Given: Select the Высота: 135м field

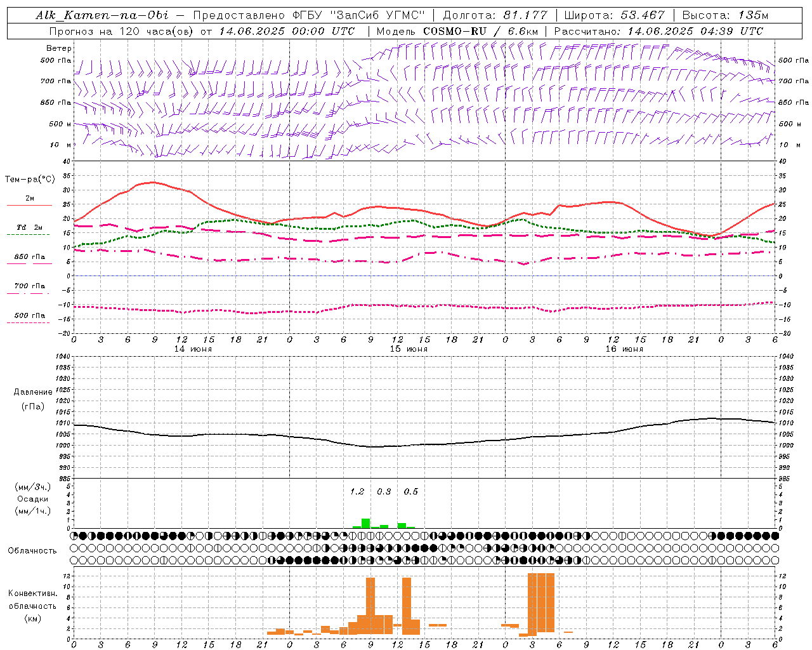Looking at the screenshot, I should tap(725, 15).
